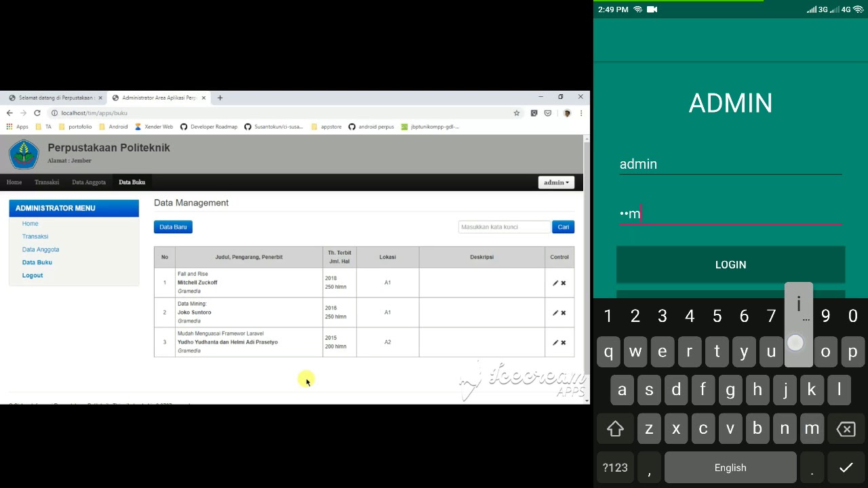Edit the Data Mining book row

(x=555, y=313)
